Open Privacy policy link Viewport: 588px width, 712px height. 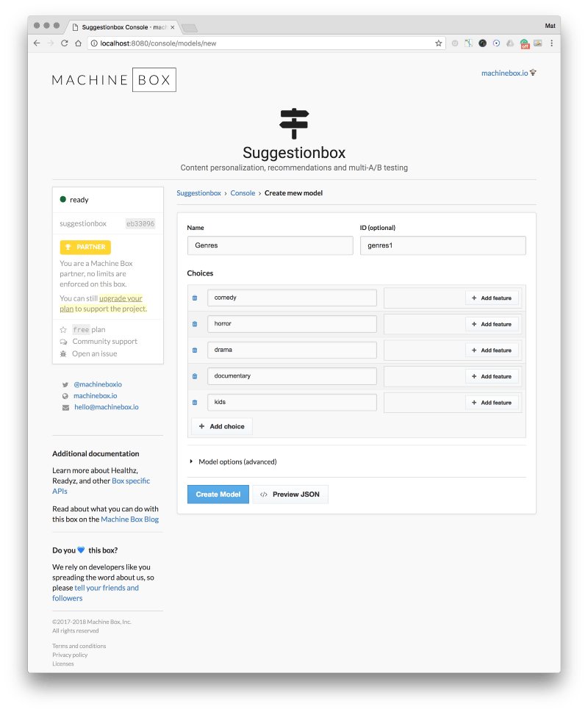[70, 655]
